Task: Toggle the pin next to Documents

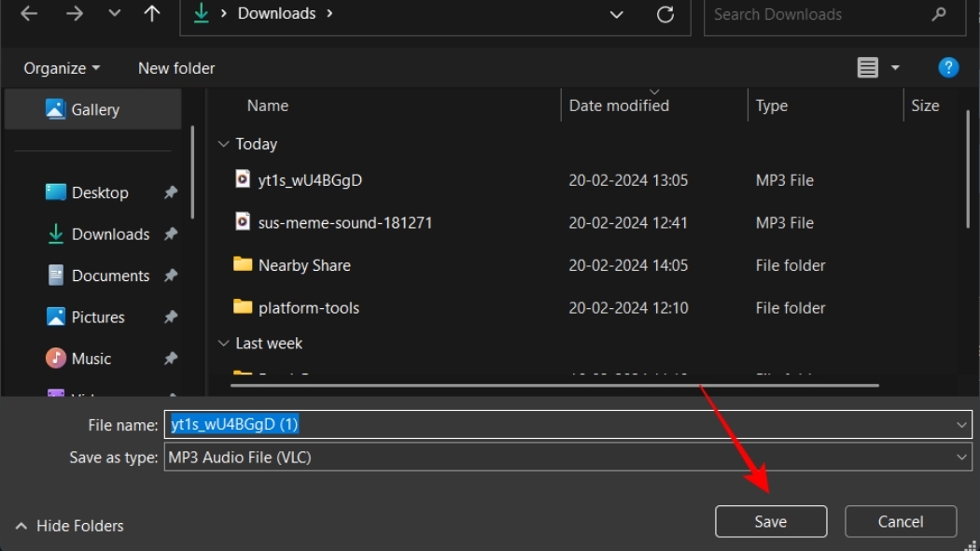Action: point(171,275)
